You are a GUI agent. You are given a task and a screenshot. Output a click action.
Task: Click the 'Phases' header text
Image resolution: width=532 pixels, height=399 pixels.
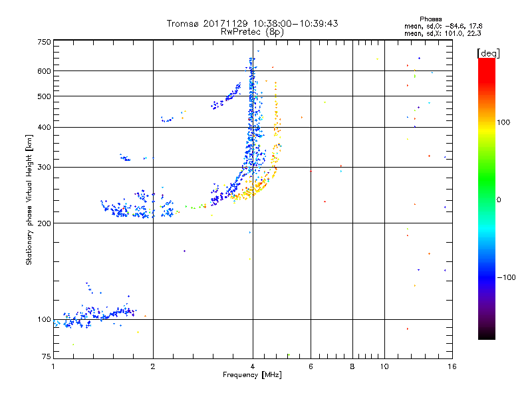coord(430,19)
